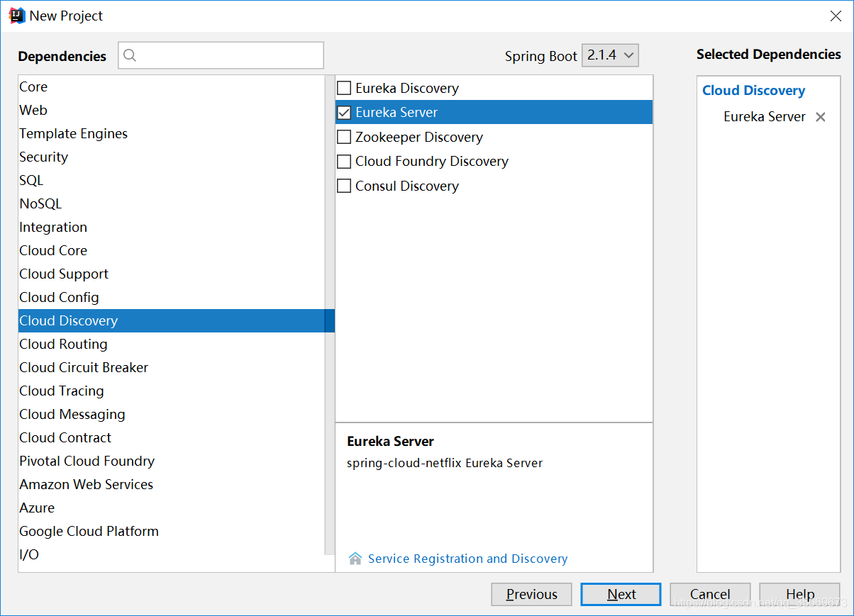Check the Consul Discovery checkbox
The height and width of the screenshot is (616, 854).
344,186
